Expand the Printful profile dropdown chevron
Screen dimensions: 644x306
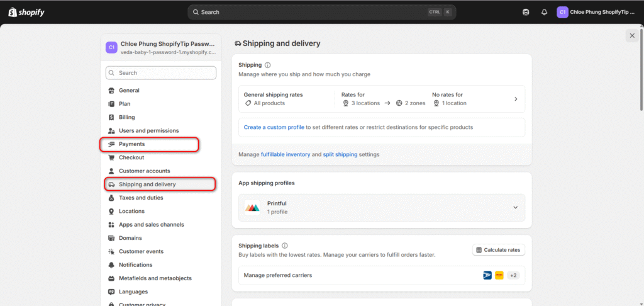[x=516, y=208]
